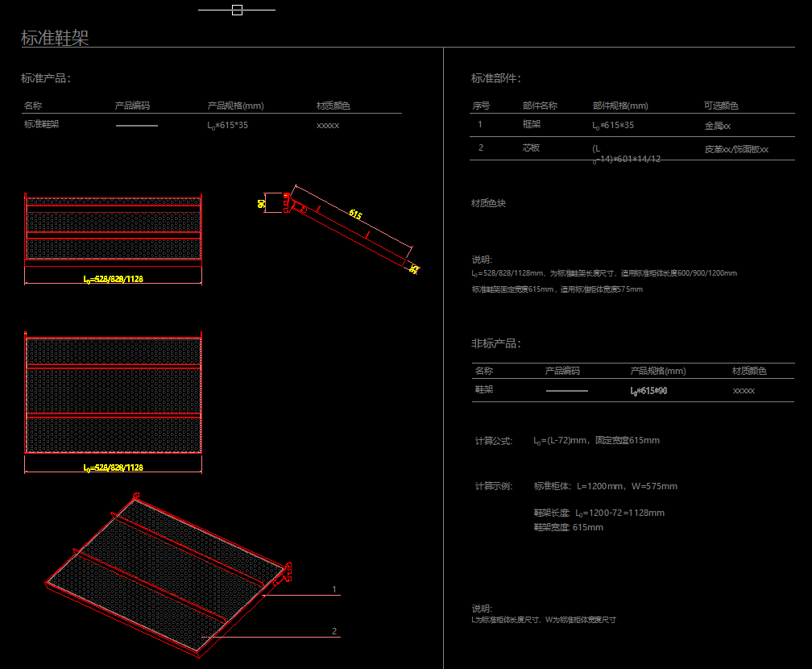The image size is (812, 669).
Task: Click the 金属xx color option text
Action: click(717, 126)
